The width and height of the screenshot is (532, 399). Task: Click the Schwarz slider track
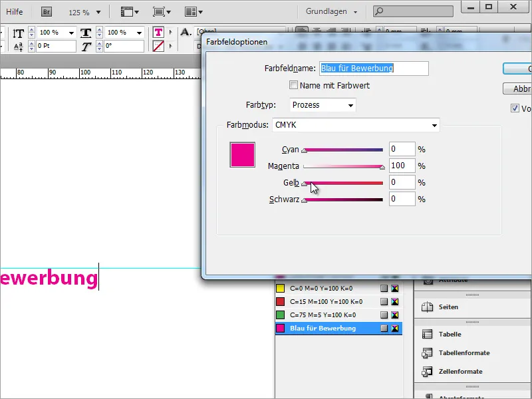[343, 199]
